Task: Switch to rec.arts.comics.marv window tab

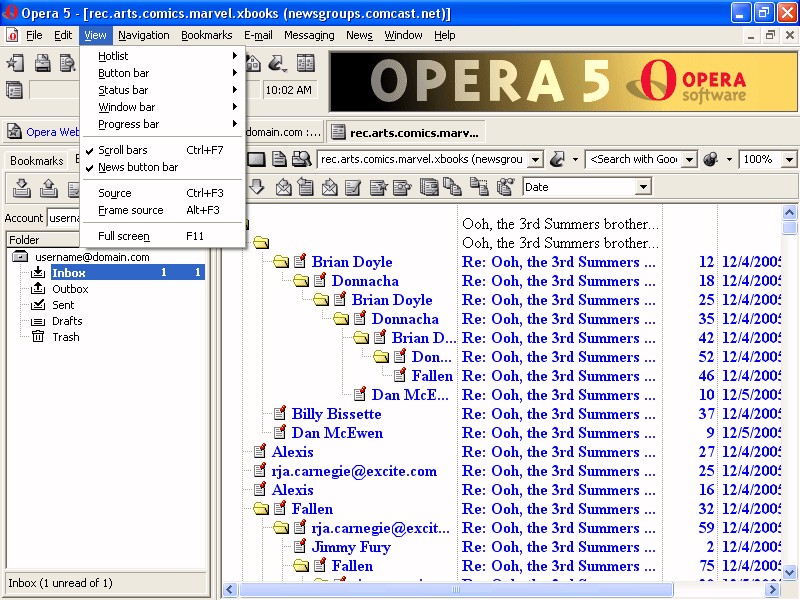Action: 406,133
